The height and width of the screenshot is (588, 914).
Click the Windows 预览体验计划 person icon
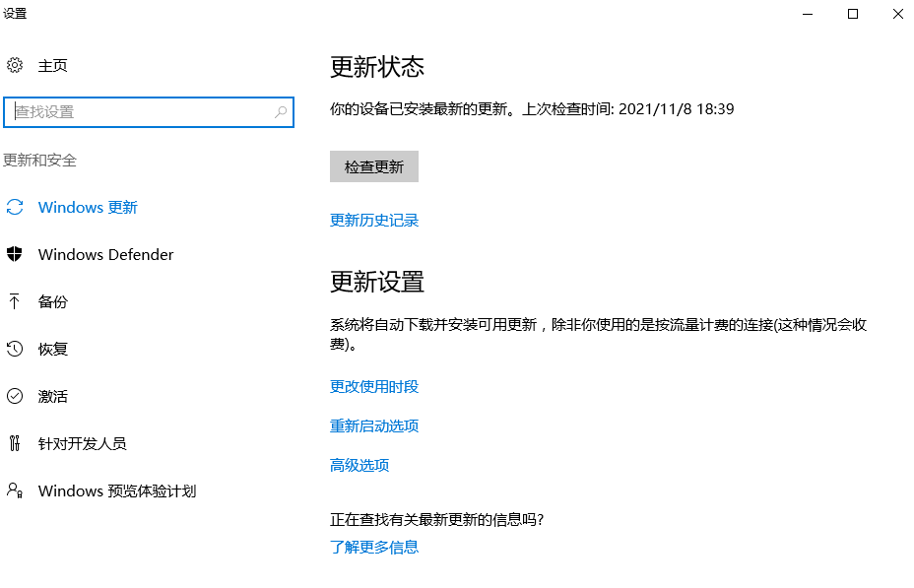15,490
